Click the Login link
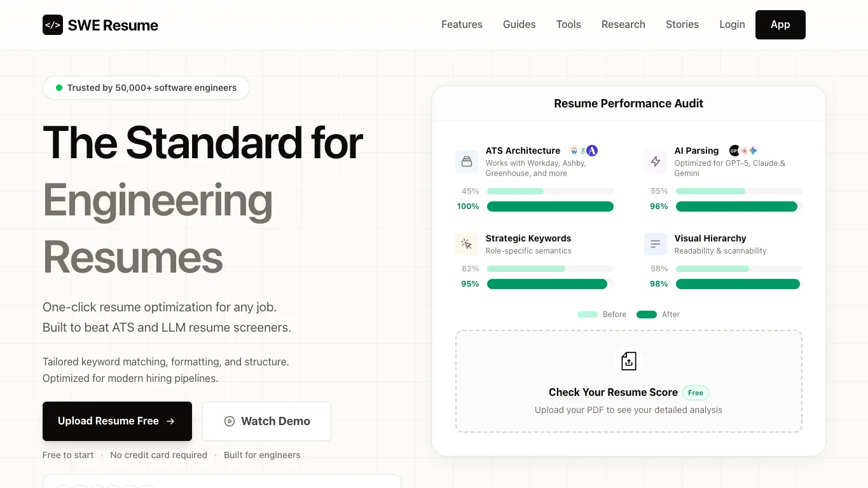This screenshot has width=868, height=488. pos(732,24)
